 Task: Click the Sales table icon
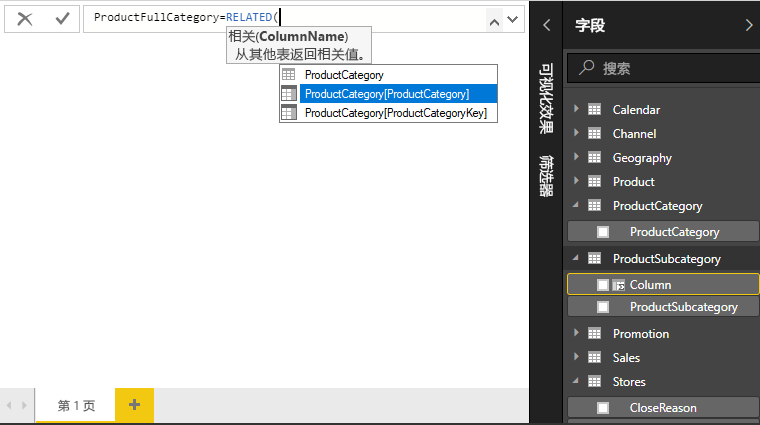[594, 358]
